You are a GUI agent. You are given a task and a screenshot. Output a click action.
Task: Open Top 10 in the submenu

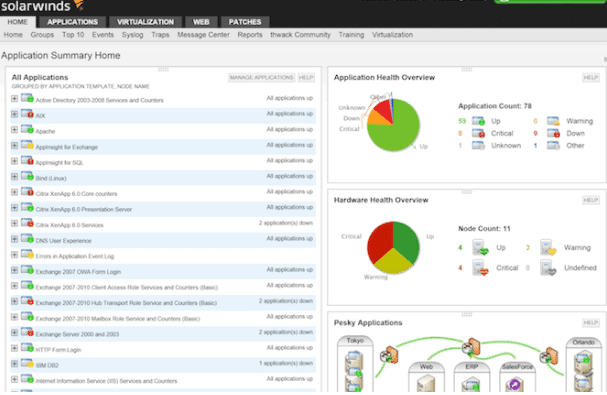73,35
